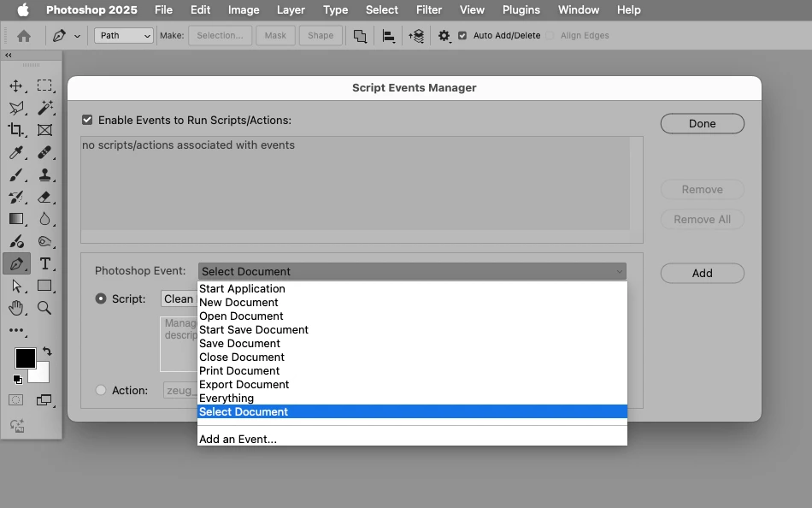Select the Pen tool in toolbox
812x508 pixels.
tap(16, 263)
